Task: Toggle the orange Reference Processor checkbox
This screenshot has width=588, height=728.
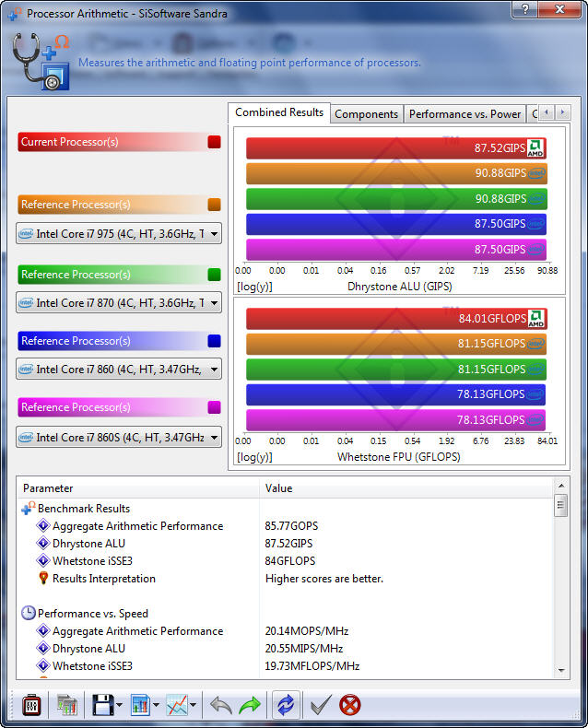Action: coord(214,205)
